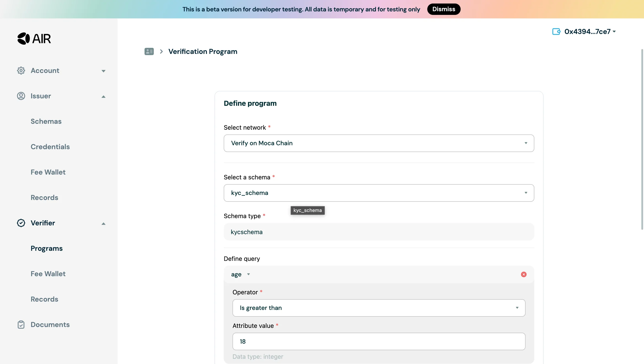
Task: Click the Verifier shield icon
Action: tap(21, 223)
